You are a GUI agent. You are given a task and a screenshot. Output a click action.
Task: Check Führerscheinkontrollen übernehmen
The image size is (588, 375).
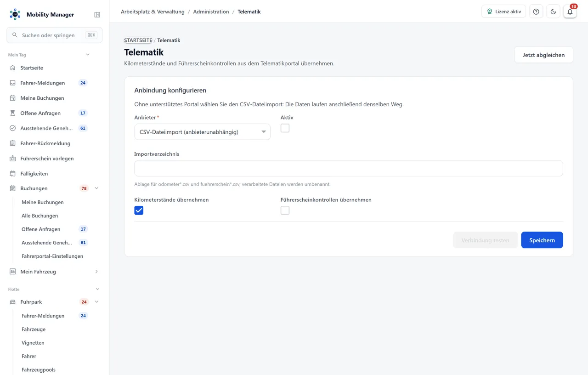click(285, 210)
